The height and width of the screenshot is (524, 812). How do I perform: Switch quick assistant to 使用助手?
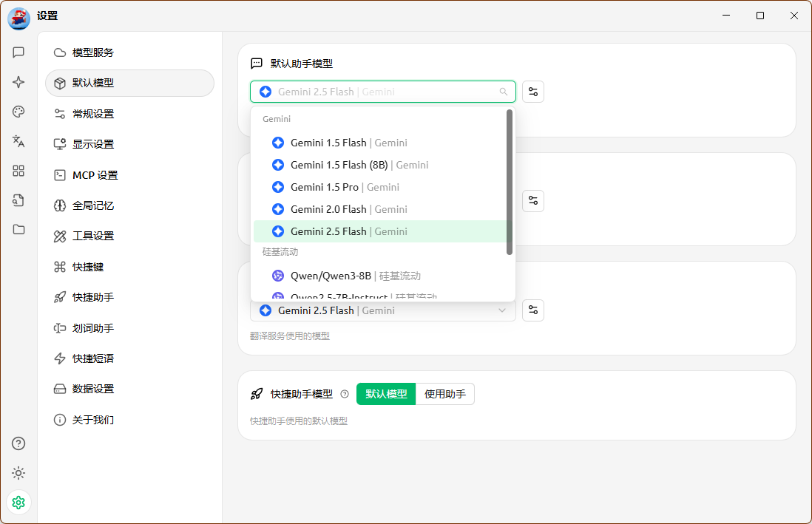(x=445, y=394)
